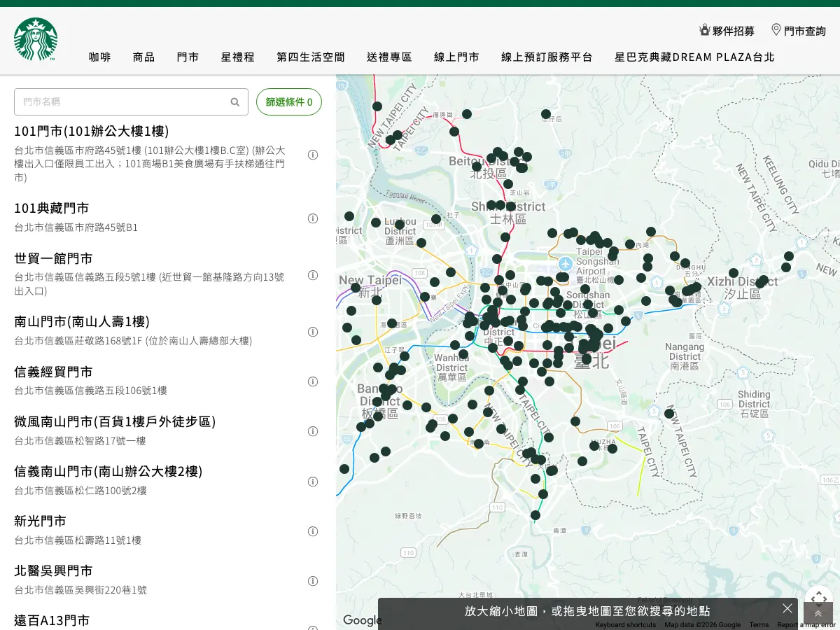Click address 台北市信義區松壽路11號1樓
Viewport: 840px width, 630px height.
78,540
